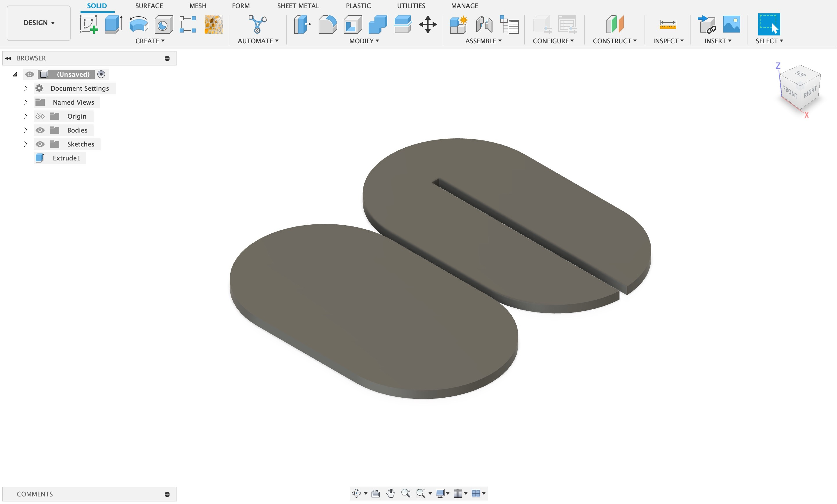Screen dimensions: 837x504
Task: Toggle visibility of the Unsaved root component
Action: [30, 74]
